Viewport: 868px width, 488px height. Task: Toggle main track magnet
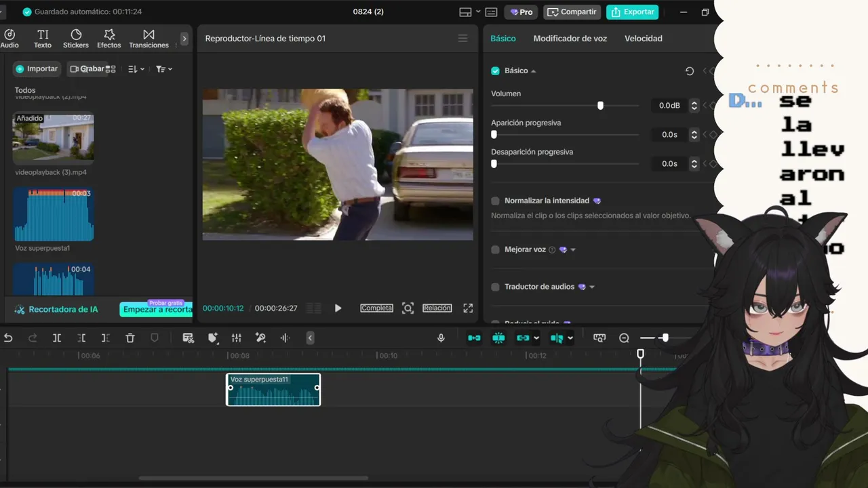click(x=474, y=338)
